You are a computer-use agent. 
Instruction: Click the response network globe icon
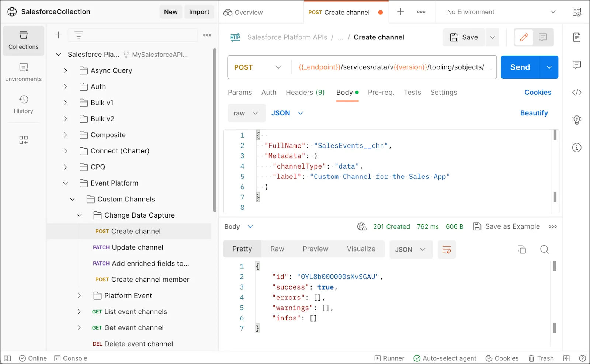(x=362, y=226)
